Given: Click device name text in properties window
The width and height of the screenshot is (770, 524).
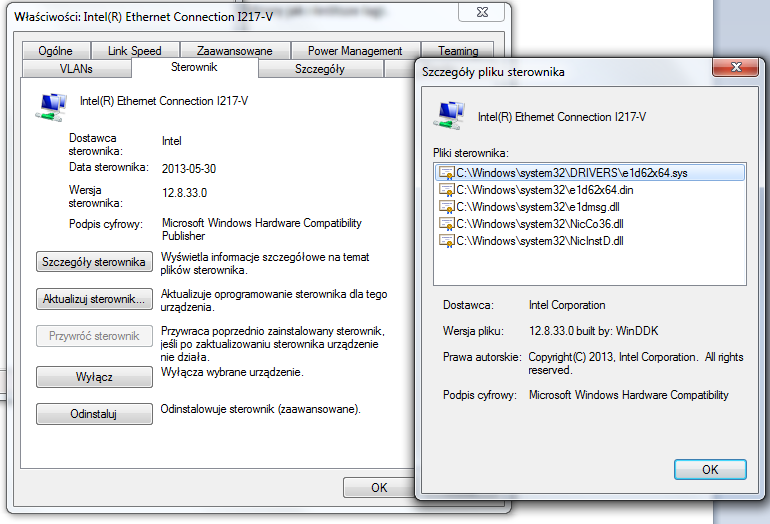Looking at the screenshot, I should (x=164, y=101).
